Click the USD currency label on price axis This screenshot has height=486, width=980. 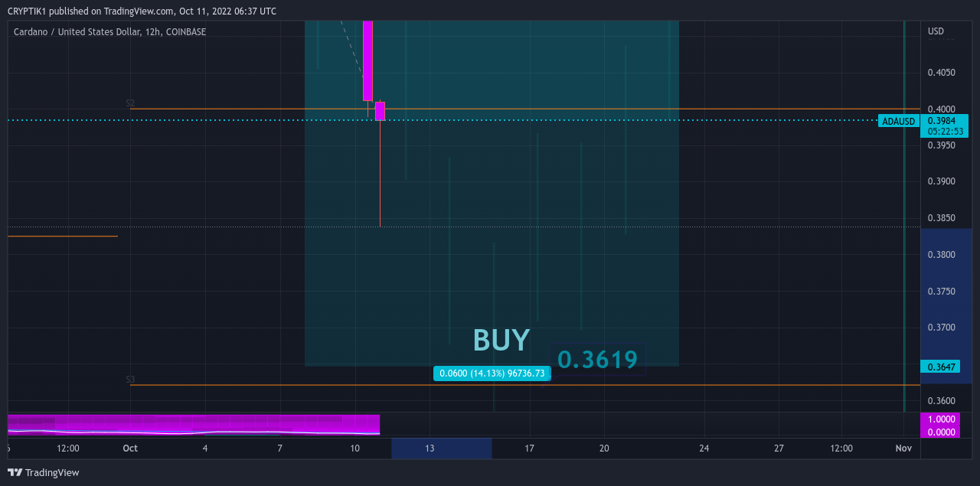(936, 31)
